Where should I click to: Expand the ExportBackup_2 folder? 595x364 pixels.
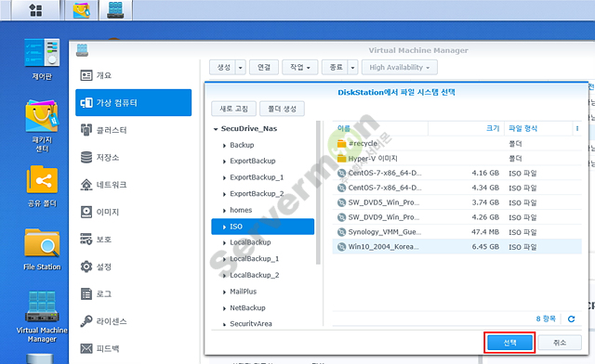click(x=224, y=194)
